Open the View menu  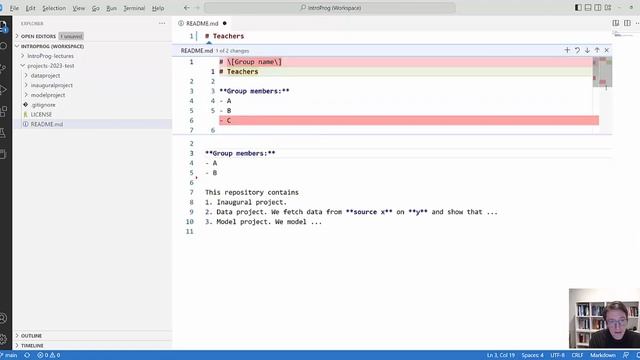(x=79, y=8)
